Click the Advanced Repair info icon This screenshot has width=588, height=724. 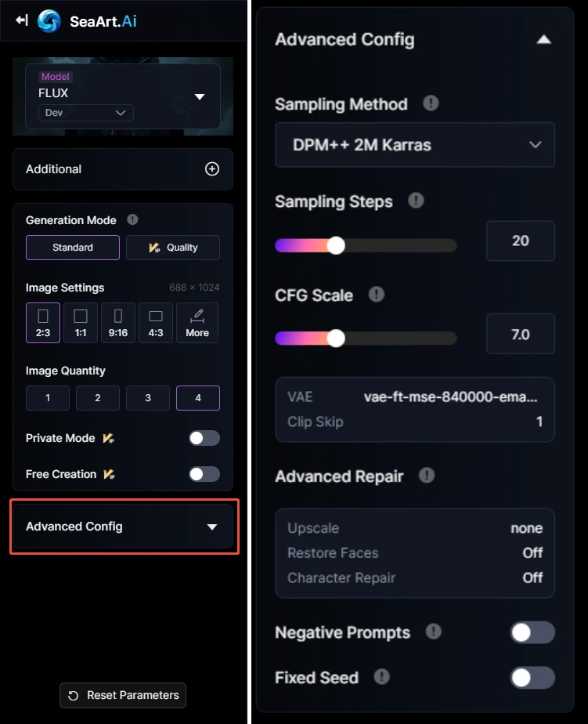pyautogui.click(x=427, y=476)
